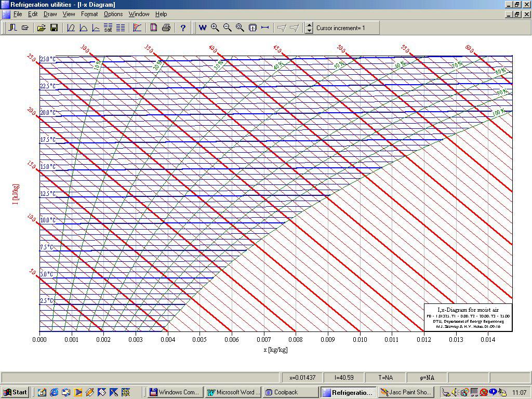Launch Internet Explorer from quick launch
Image resolution: width=532 pixels, height=399 pixels.
coord(54,393)
